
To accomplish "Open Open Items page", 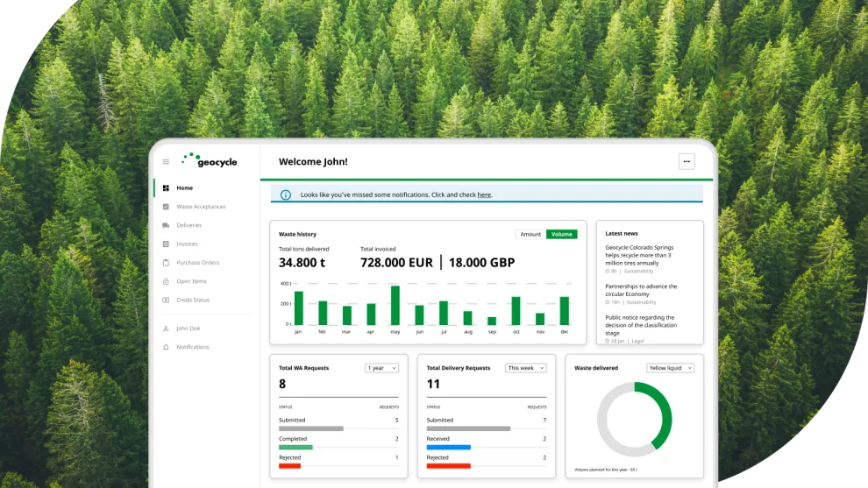I will (191, 281).
